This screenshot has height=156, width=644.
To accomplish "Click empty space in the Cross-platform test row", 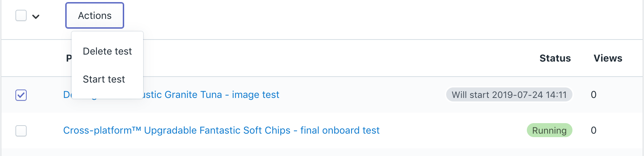I will click(x=452, y=130).
